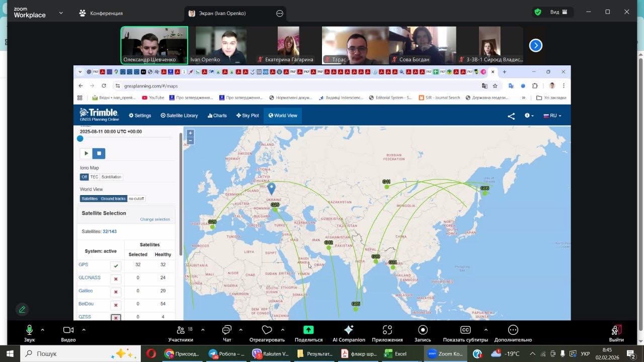
Task: Open the RU language dropdown
Action: [x=552, y=116]
